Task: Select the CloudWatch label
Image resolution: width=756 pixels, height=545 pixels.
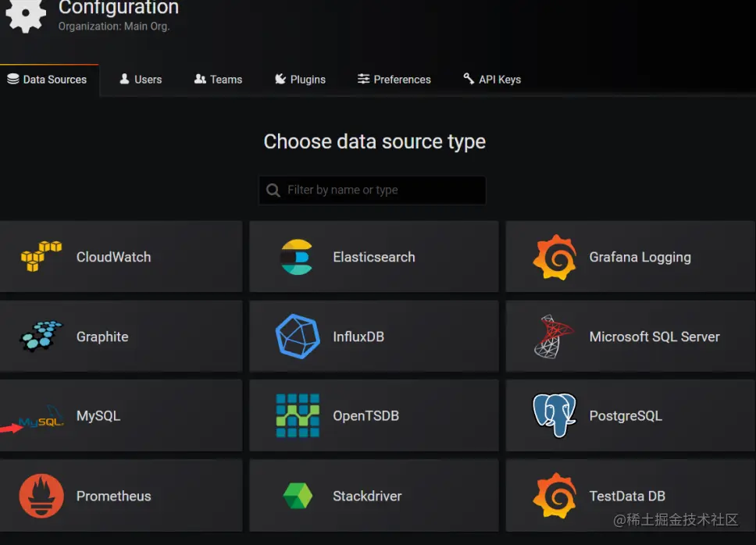Action: pyautogui.click(x=114, y=257)
